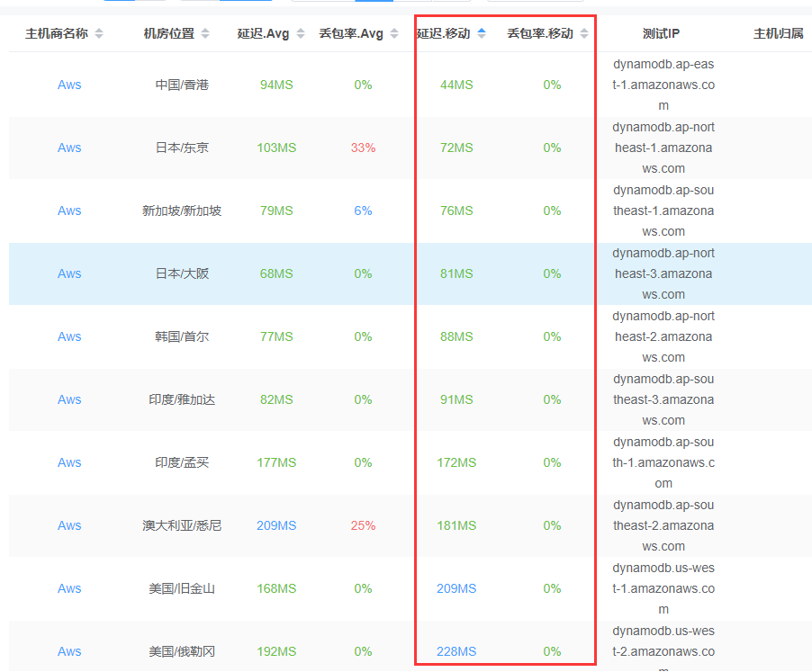Click the 6% packet loss value
Image resolution: width=812 pixels, height=672 pixels.
click(x=363, y=211)
